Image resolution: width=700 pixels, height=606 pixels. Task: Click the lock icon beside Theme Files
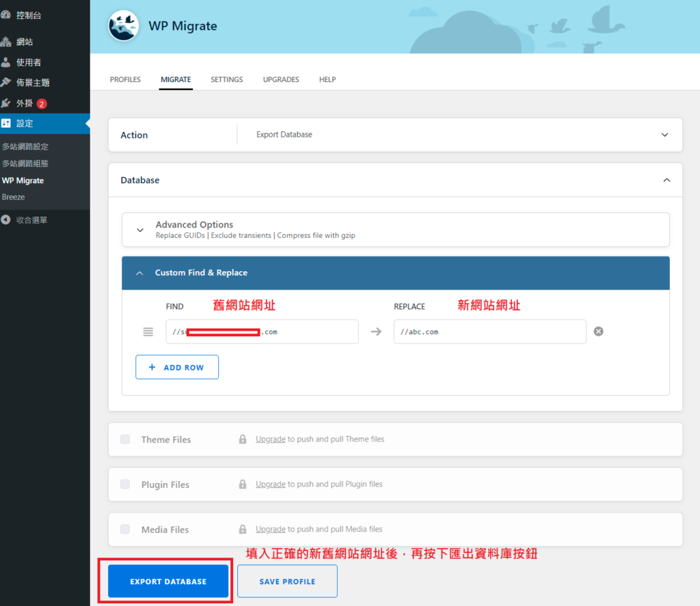pyautogui.click(x=243, y=439)
